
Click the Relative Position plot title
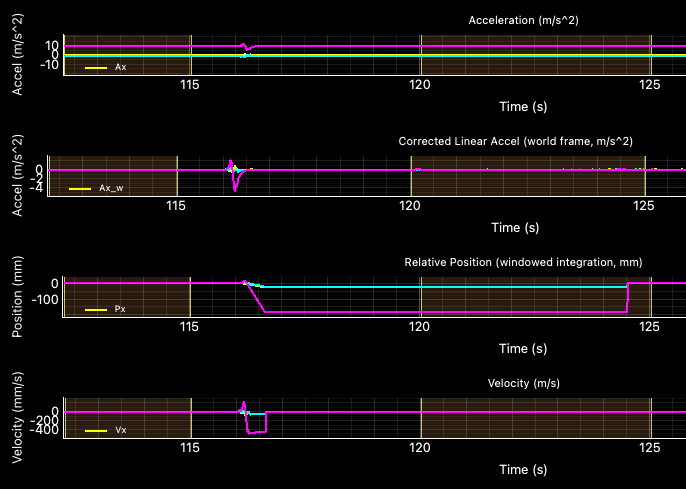523,262
